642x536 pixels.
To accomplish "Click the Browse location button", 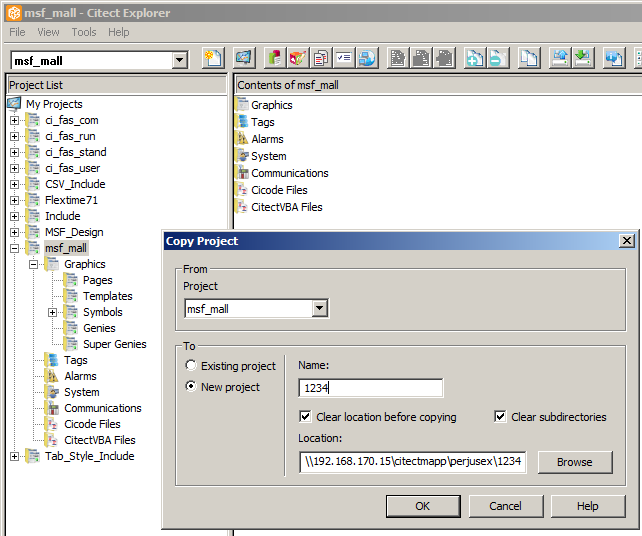I will click(575, 462).
